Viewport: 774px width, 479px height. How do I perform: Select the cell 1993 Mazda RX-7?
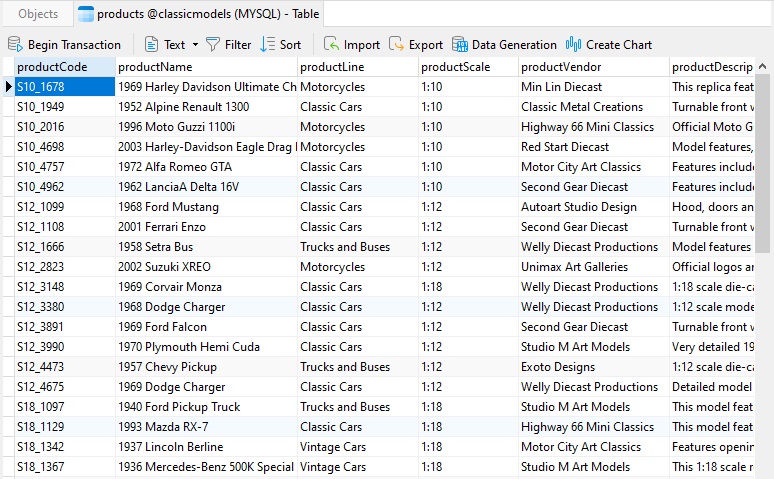[x=206, y=427]
